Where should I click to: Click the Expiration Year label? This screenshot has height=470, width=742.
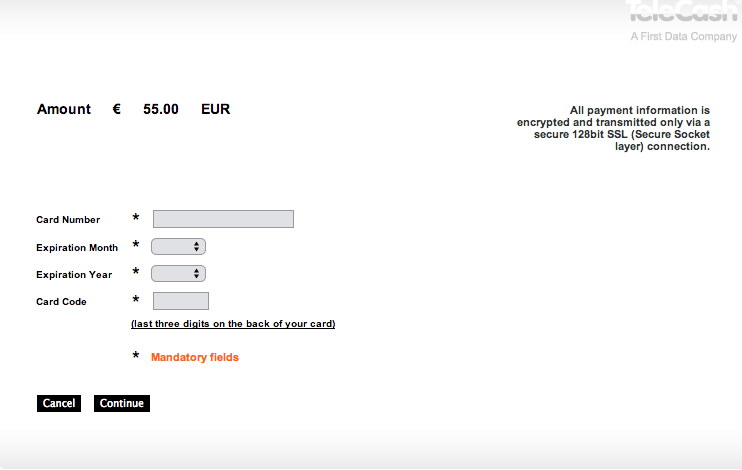coord(74,274)
